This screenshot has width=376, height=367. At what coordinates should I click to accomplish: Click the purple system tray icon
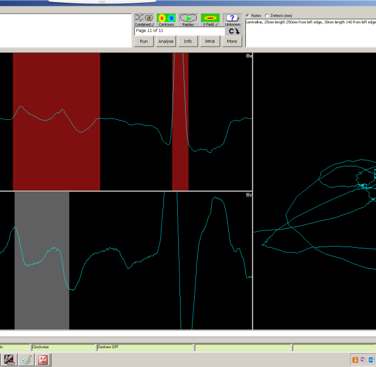pos(363,360)
